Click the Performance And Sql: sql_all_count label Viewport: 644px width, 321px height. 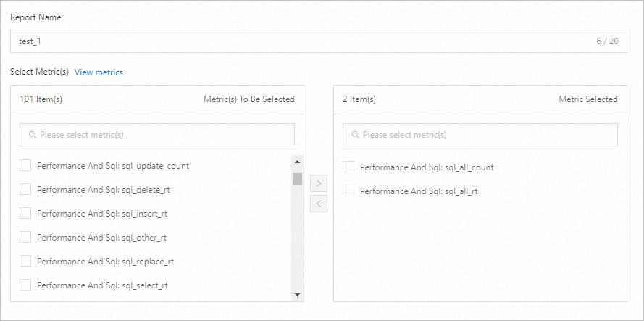click(x=427, y=167)
